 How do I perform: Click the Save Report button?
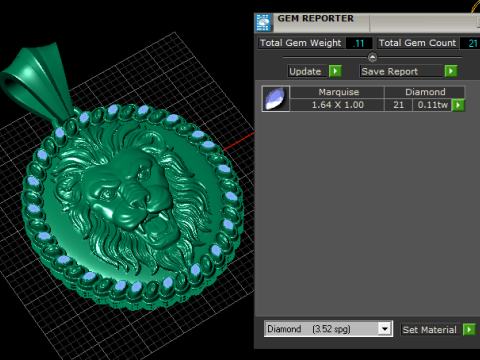[401, 71]
